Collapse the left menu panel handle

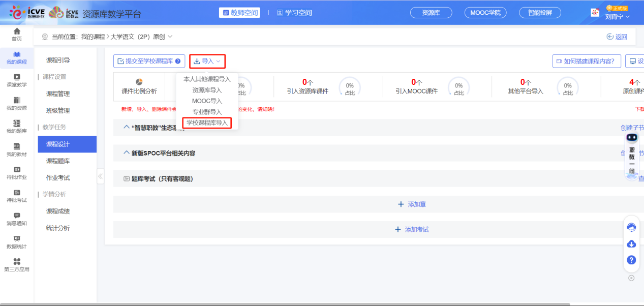(x=100, y=176)
